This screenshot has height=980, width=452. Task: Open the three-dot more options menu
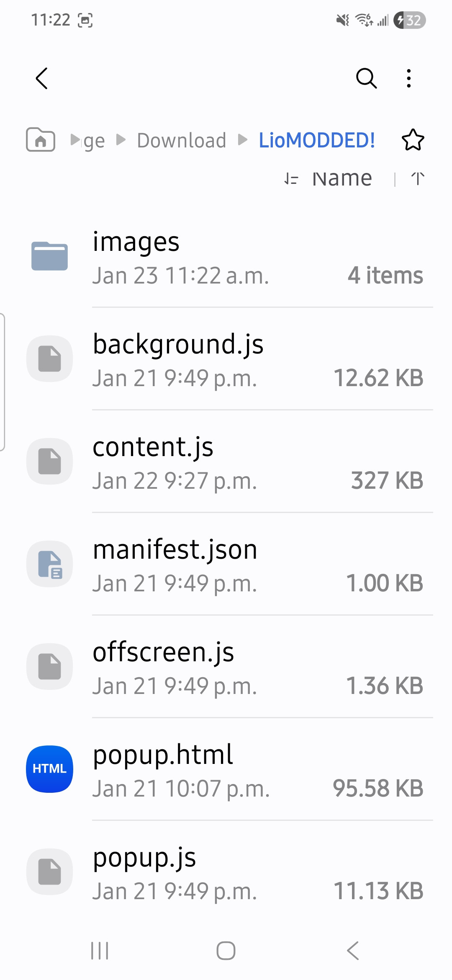pyautogui.click(x=408, y=78)
